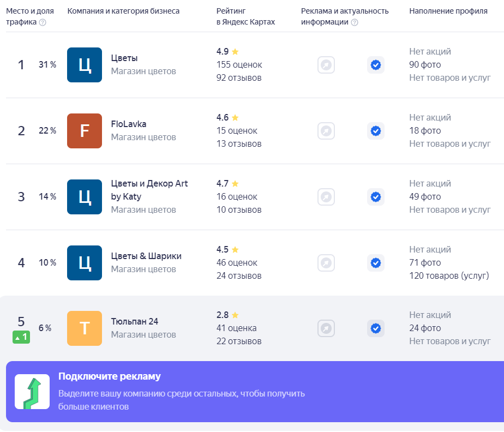
Task: Click the 2.8 rating value
Action: pyautogui.click(x=223, y=315)
